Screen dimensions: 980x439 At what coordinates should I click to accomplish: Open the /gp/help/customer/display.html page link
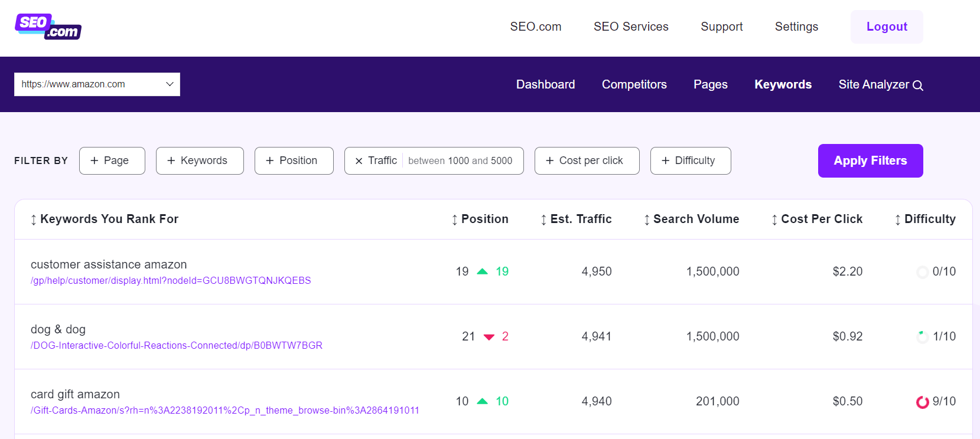pyautogui.click(x=171, y=280)
